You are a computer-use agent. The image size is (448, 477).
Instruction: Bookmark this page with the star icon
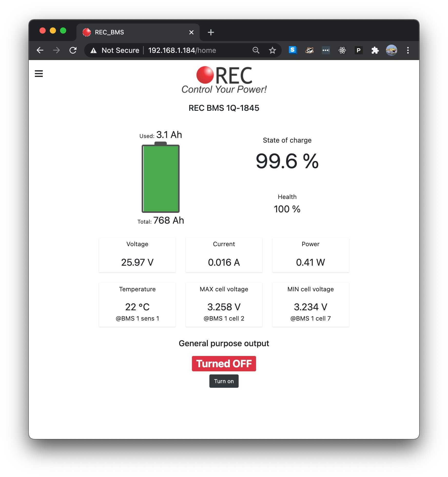(272, 50)
